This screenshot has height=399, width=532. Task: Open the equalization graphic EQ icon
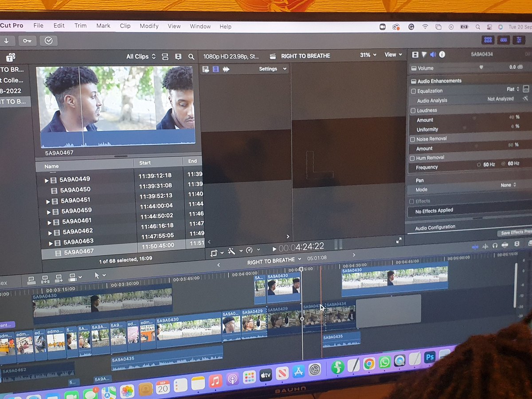[x=526, y=89]
